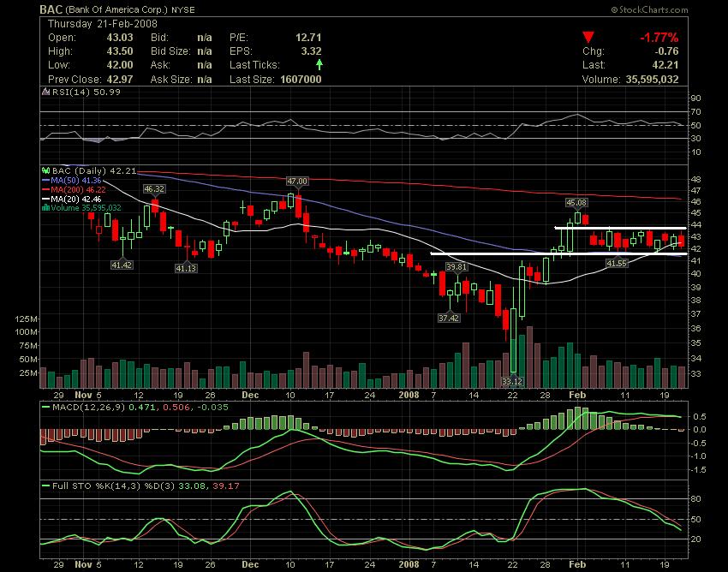Click the Chg value -0.76

click(665, 51)
